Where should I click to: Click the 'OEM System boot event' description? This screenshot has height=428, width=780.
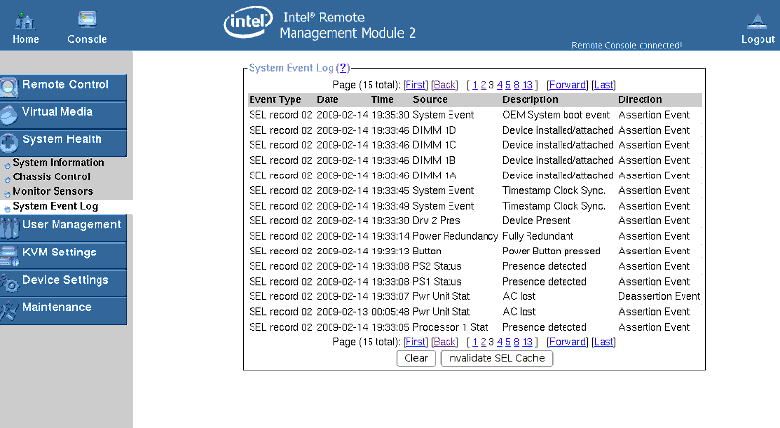[556, 115]
